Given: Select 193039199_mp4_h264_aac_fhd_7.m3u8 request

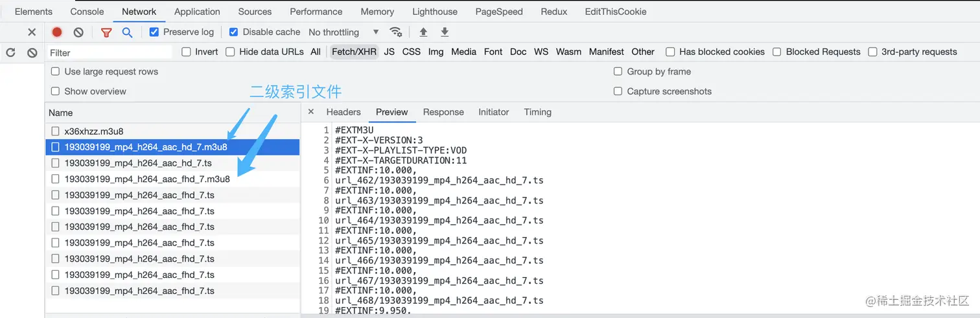Looking at the screenshot, I should 172,179.
